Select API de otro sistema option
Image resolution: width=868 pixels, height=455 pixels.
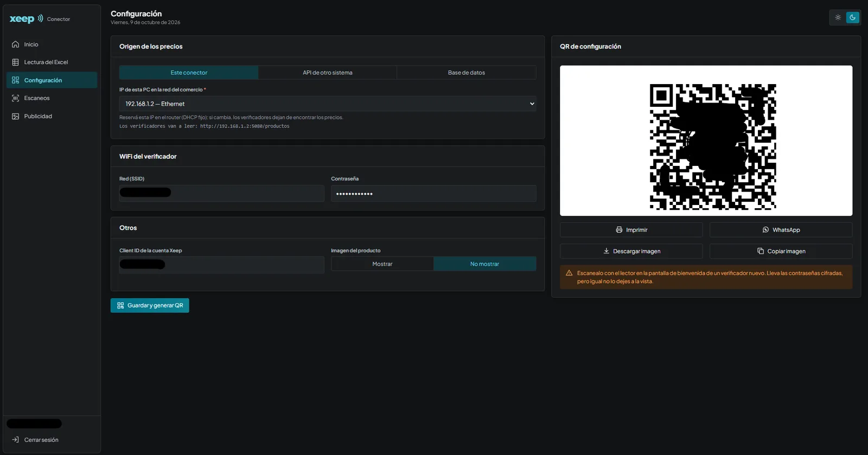[328, 73]
